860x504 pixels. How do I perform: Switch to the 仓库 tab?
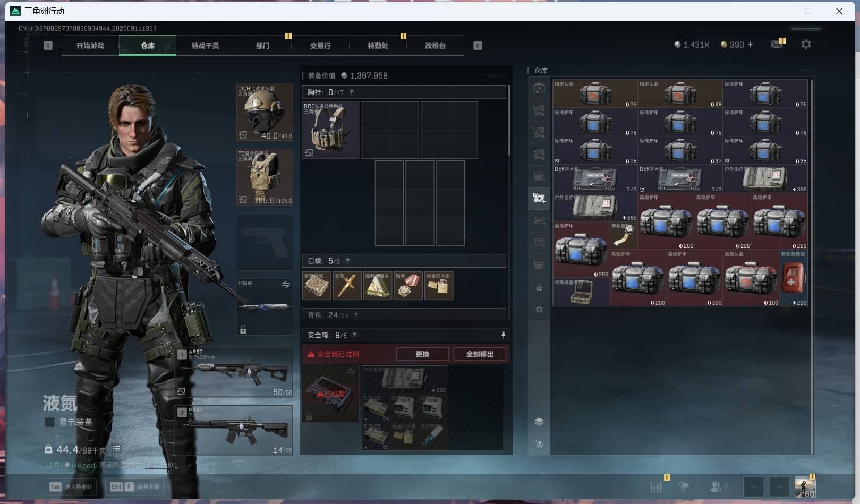148,46
